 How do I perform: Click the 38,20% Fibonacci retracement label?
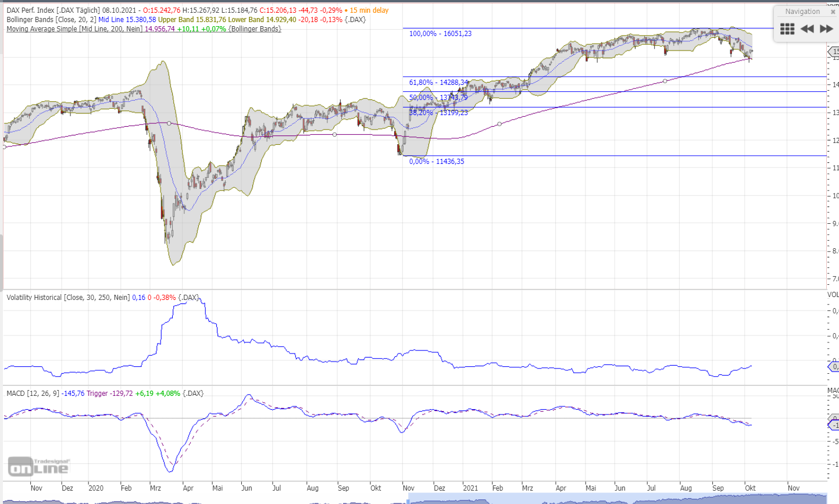pyautogui.click(x=438, y=113)
